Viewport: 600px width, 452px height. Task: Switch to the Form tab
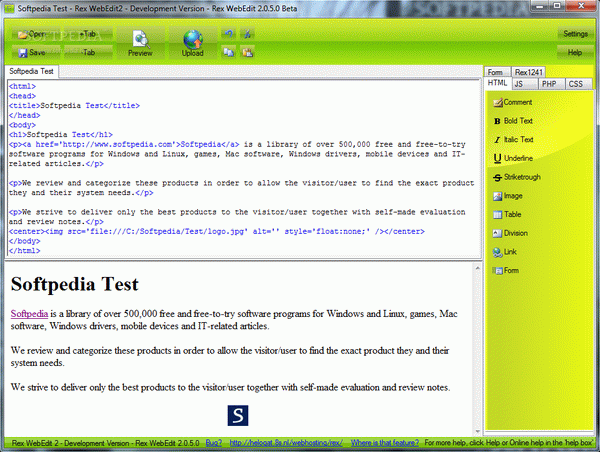tap(496, 72)
